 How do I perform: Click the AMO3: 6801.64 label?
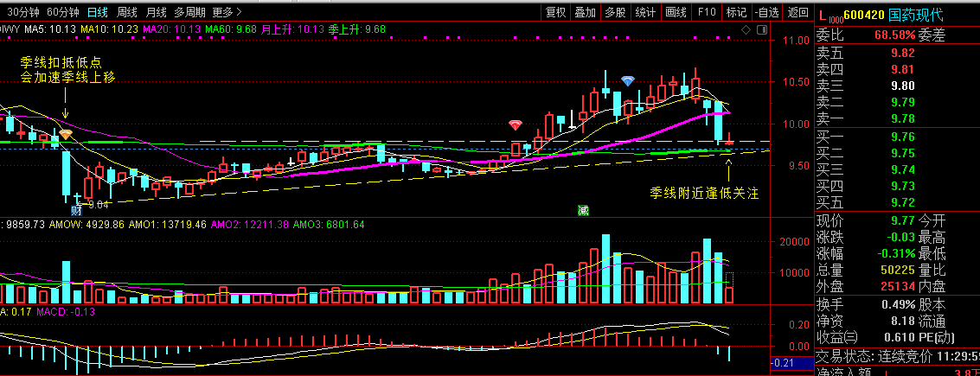(329, 224)
